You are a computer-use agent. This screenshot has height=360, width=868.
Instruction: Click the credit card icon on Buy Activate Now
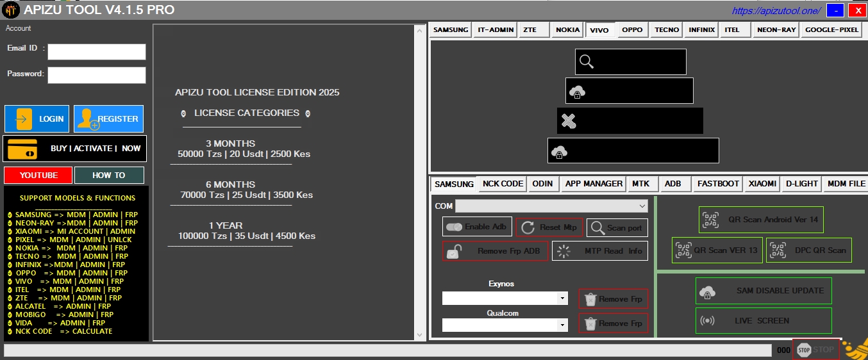tap(22, 149)
